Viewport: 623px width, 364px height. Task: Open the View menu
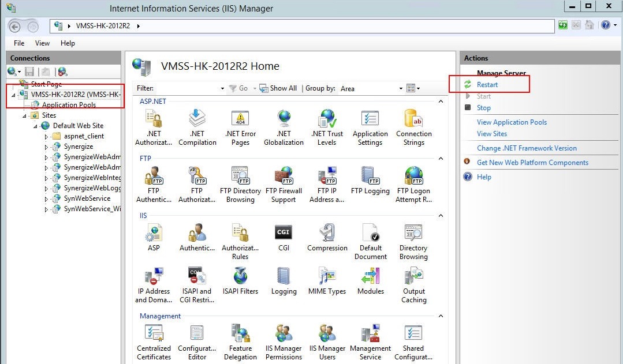coord(42,43)
